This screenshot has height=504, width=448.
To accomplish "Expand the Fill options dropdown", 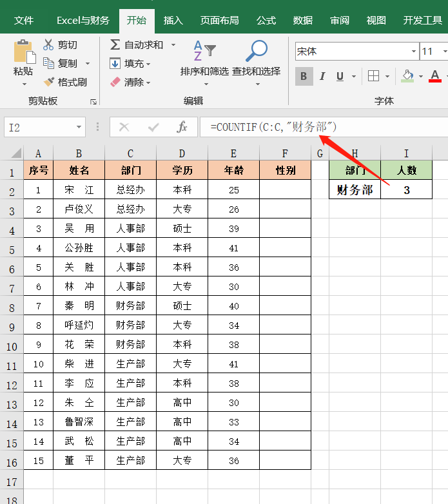I will pyautogui.click(x=148, y=64).
